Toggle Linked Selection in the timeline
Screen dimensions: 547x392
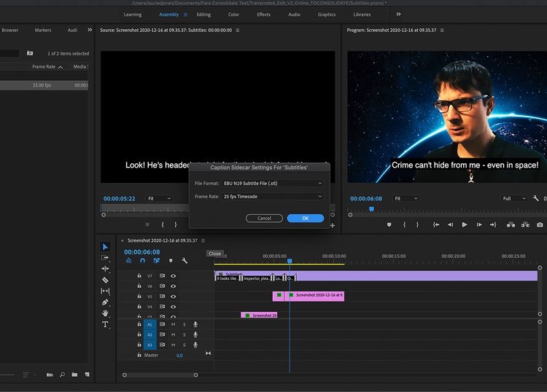click(x=156, y=261)
